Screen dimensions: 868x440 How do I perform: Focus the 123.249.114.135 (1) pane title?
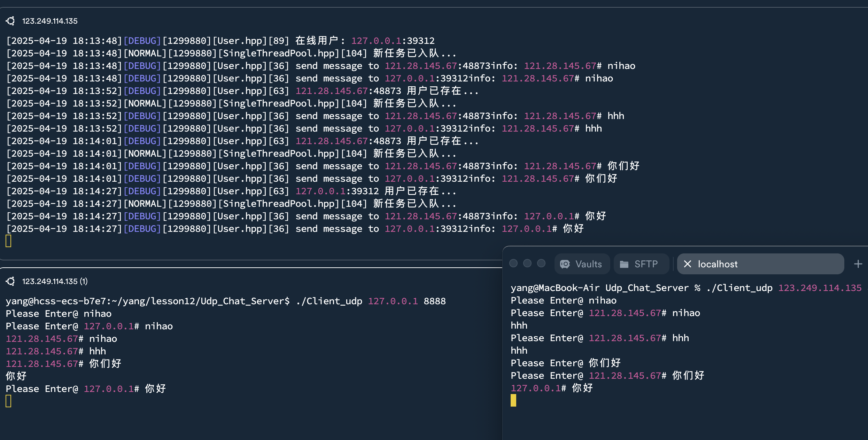(55, 281)
